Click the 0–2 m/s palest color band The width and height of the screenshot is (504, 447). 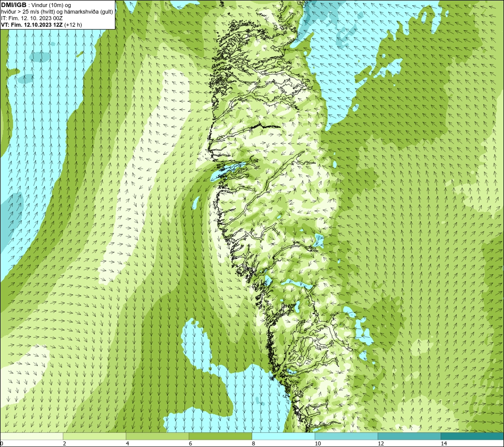[x=31, y=436]
